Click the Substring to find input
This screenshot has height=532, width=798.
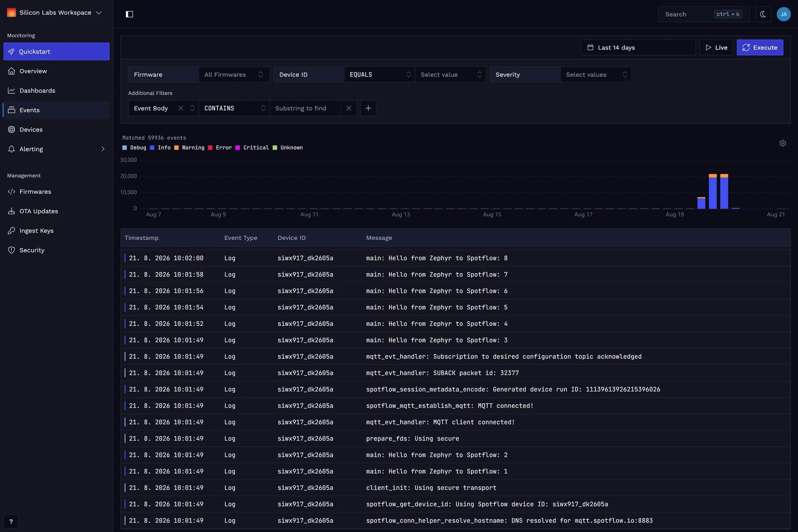(305, 108)
